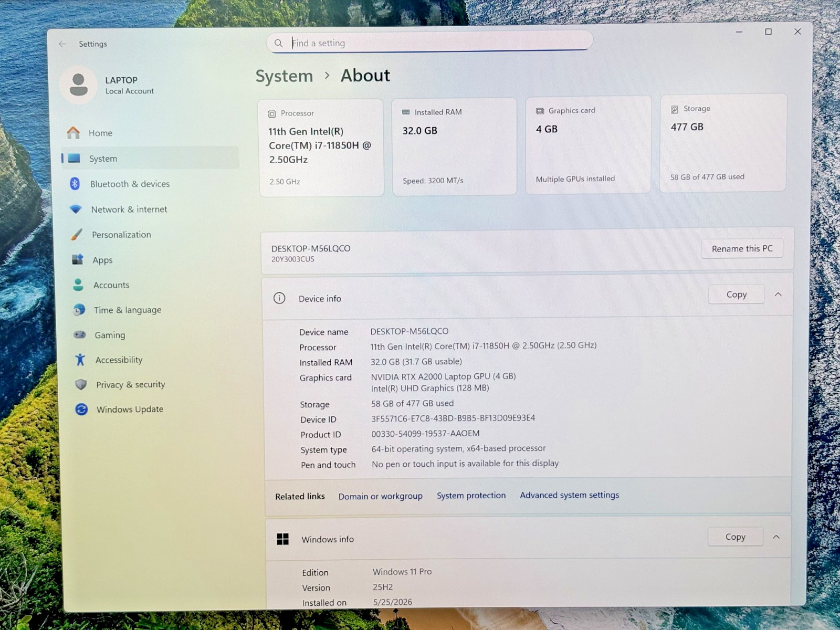Click the Time & language globe icon

(x=79, y=310)
